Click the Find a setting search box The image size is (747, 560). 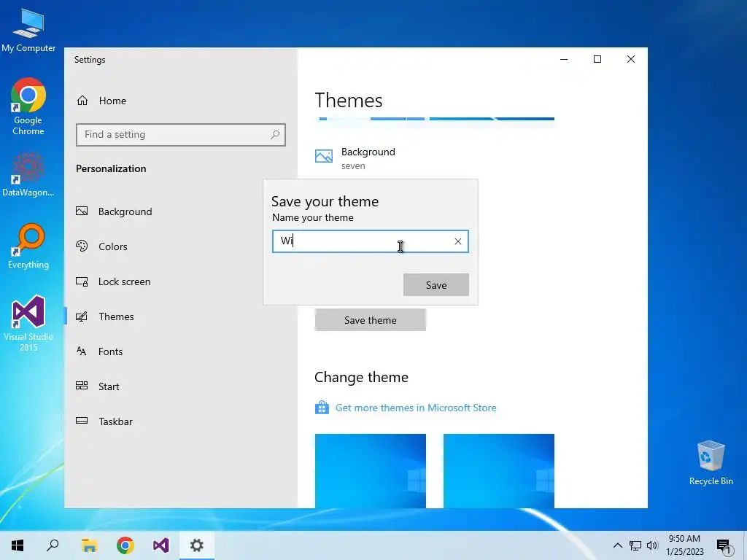pyautogui.click(x=181, y=135)
